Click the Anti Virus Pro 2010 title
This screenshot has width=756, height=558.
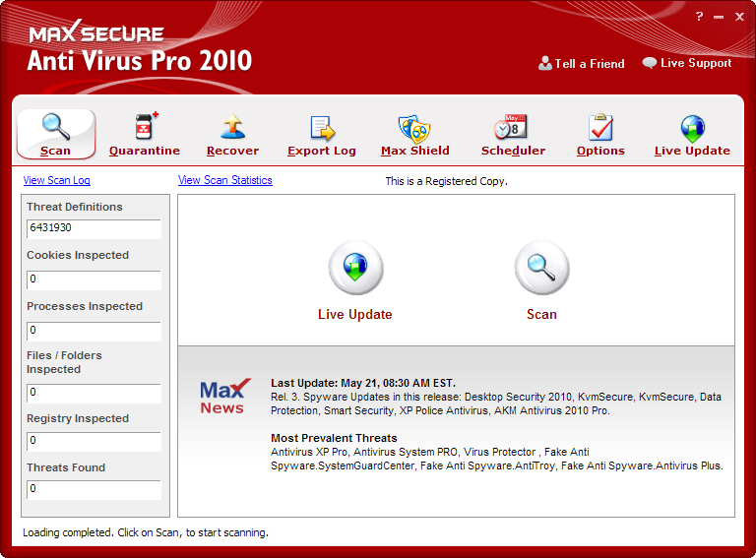(x=140, y=61)
